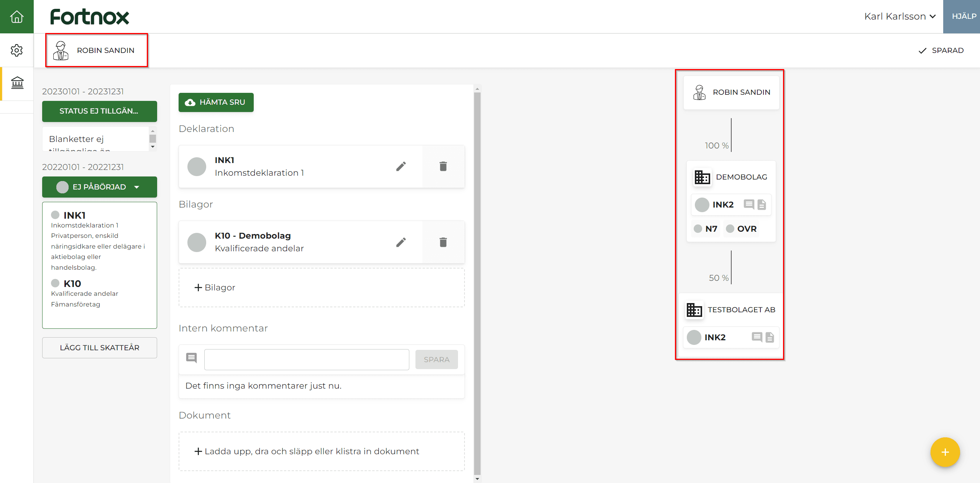Open comments icon on Testbolaget AB INK2
Viewport: 980px width, 483px height.
pyautogui.click(x=757, y=337)
